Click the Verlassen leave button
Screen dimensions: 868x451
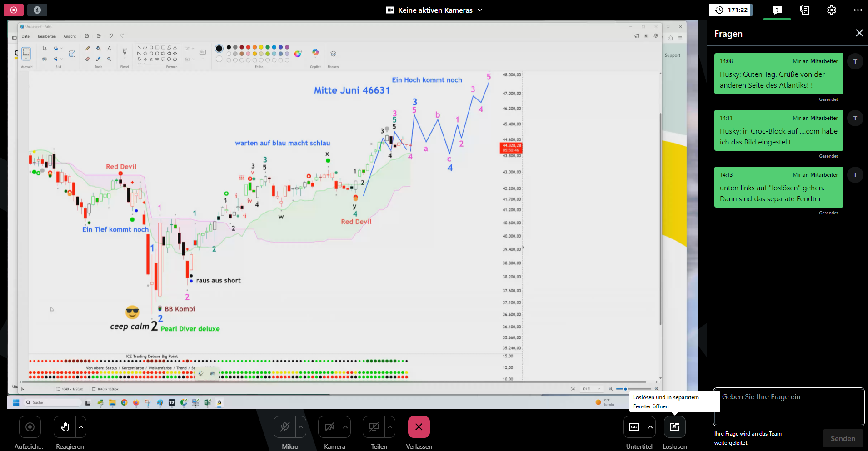[419, 427]
